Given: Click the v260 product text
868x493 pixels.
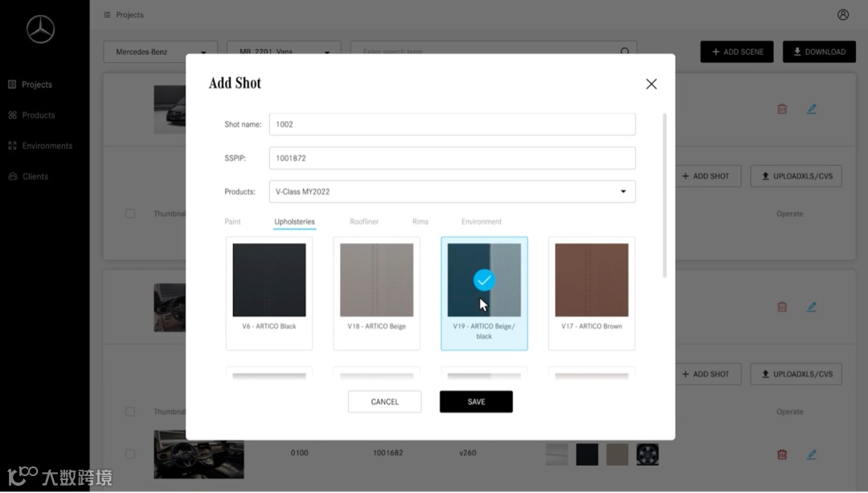Looking at the screenshot, I should click(x=468, y=453).
